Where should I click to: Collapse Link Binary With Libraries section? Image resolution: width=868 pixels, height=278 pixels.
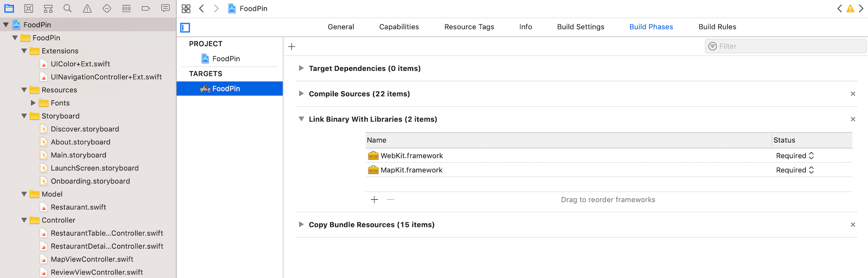pyautogui.click(x=301, y=119)
